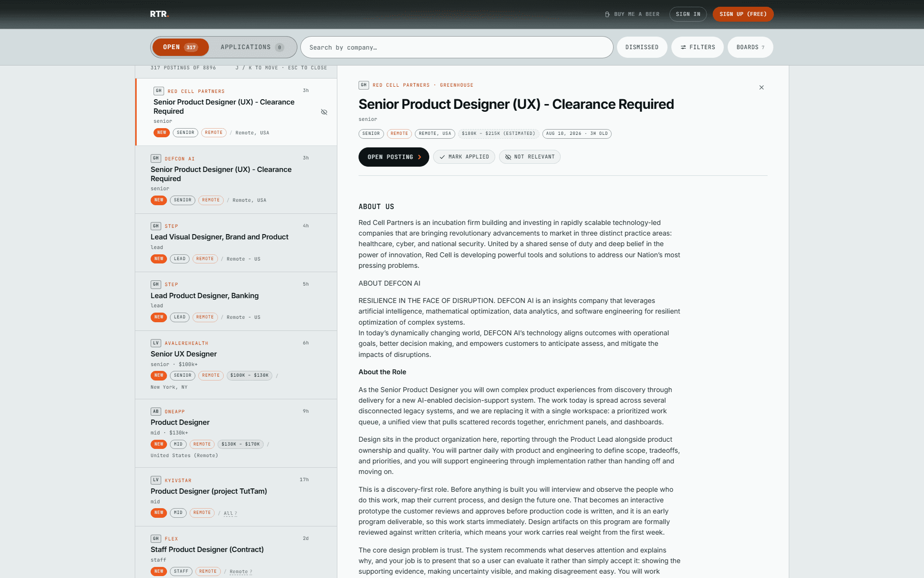This screenshot has width=924, height=578.
Task: Click the Remote, USA tag in detail
Action: coord(435,134)
